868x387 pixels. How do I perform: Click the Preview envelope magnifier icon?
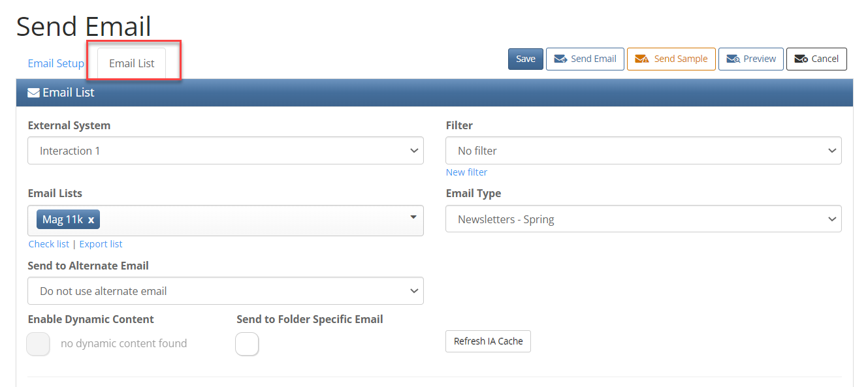[x=733, y=59]
